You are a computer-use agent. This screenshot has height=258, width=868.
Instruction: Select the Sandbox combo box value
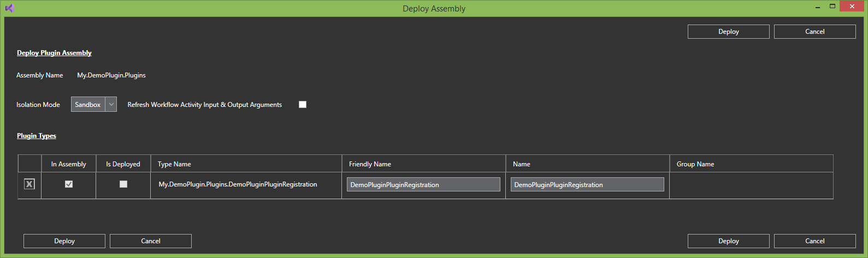pos(88,105)
